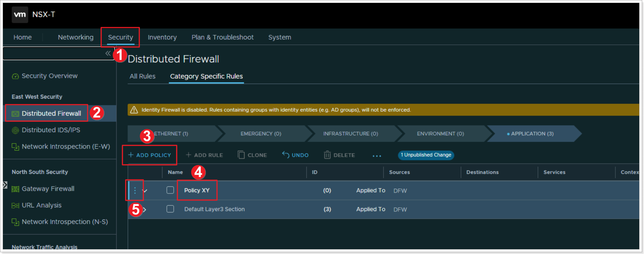The height and width of the screenshot is (254, 644).
Task: Click the ID column header
Action: click(x=314, y=172)
